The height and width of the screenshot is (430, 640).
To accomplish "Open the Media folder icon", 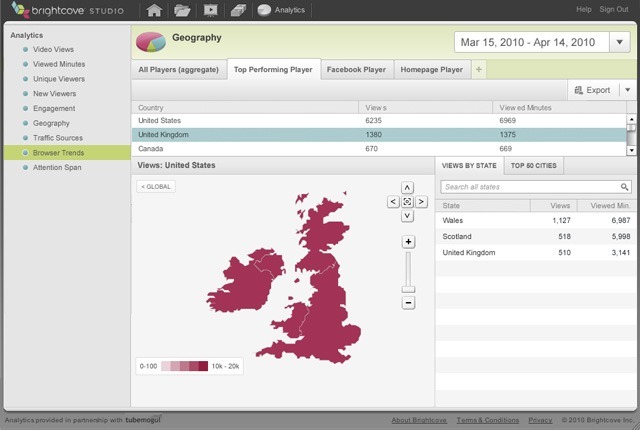I will (x=182, y=10).
